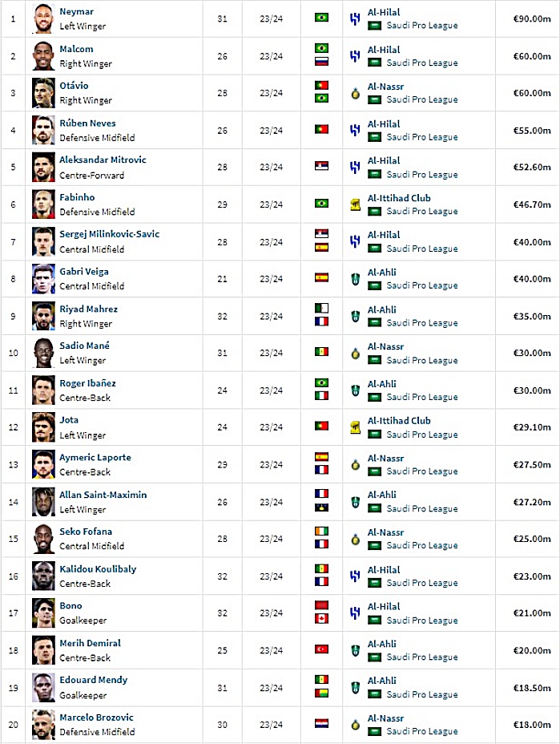Click Saudi flag under Al-Ittihad Club in Jota row
560x744 pixels.
click(x=375, y=435)
